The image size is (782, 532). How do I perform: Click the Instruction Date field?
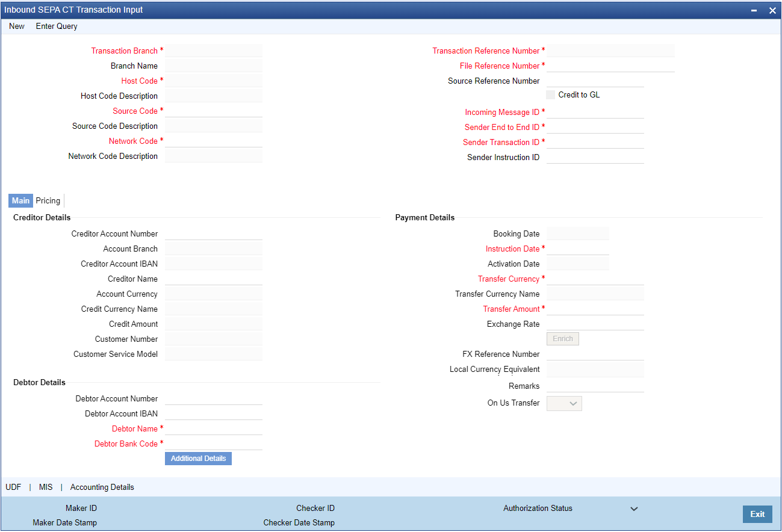tap(578, 249)
